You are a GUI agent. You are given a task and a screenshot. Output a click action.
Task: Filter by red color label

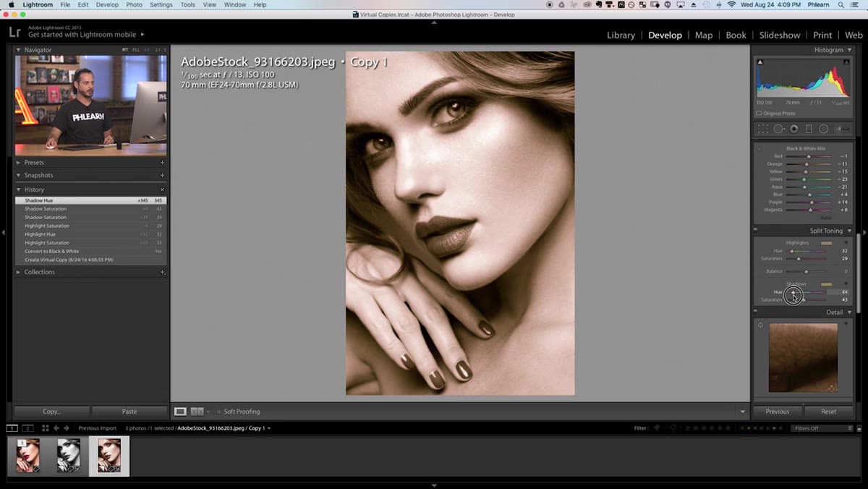pos(742,428)
